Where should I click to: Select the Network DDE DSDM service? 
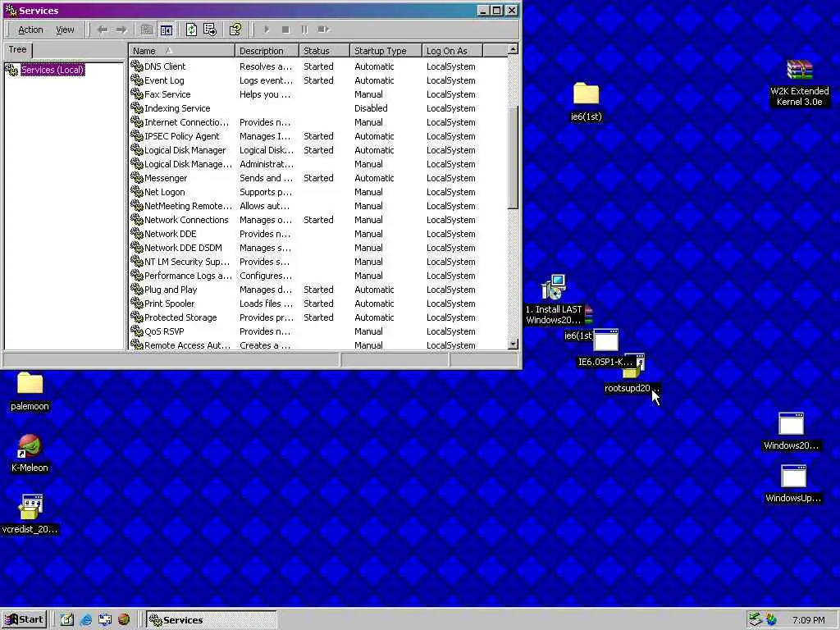tap(183, 248)
